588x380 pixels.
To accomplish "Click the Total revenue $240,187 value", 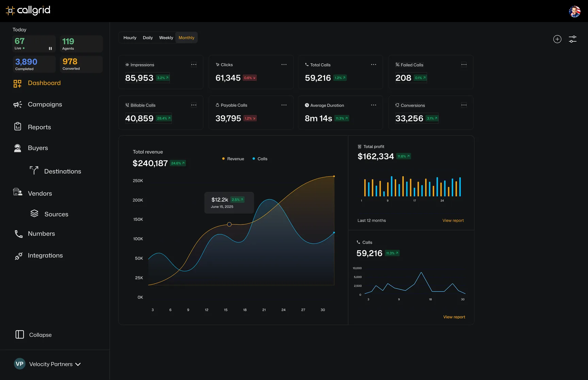I will tap(150, 164).
